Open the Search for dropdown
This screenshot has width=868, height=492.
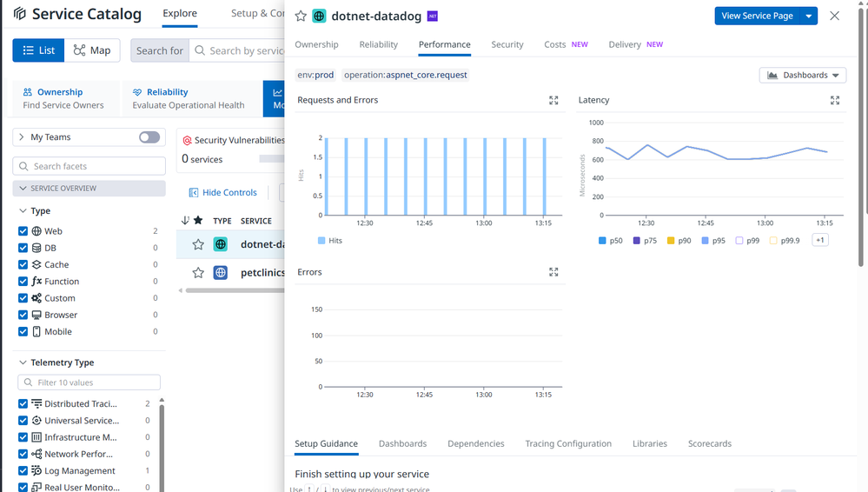click(x=159, y=50)
